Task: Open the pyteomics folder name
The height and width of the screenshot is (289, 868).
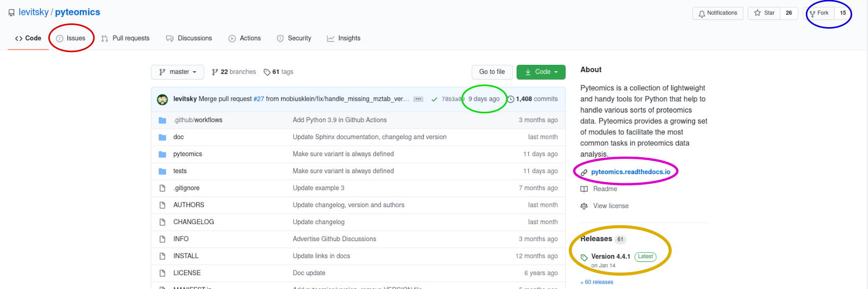Action: (188, 154)
